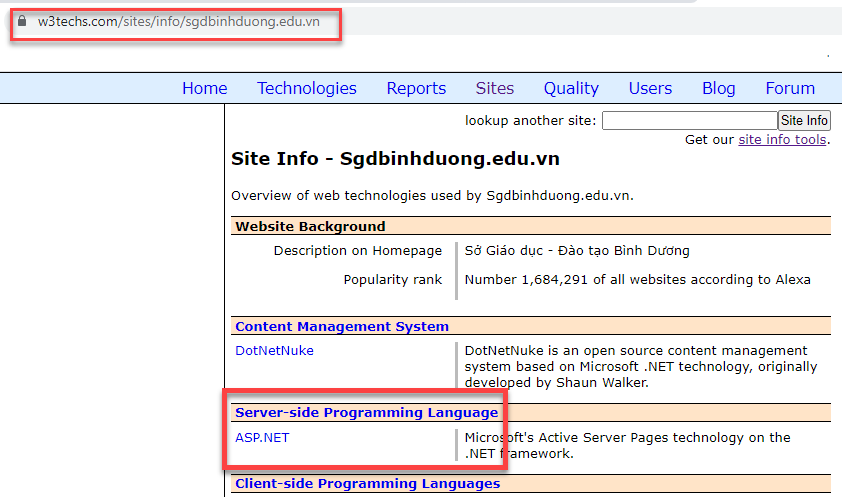Open Server-side Programming Language heading link
842x497 pixels.
(366, 412)
